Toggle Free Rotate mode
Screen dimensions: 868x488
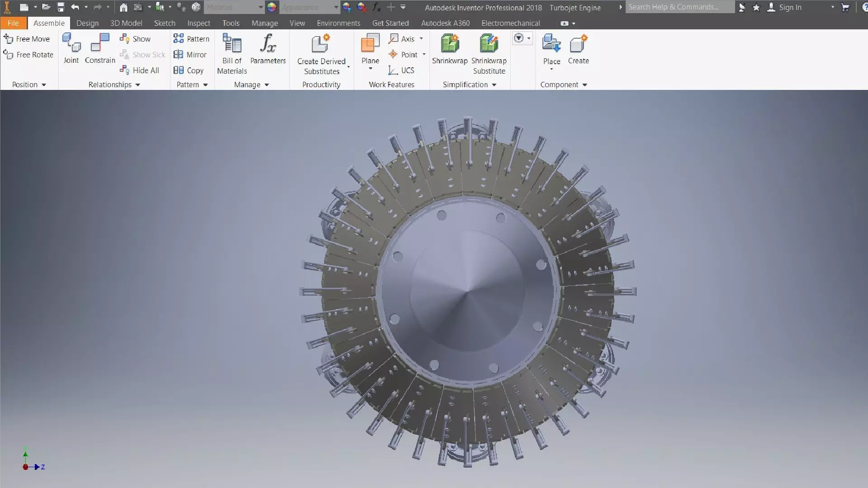(28, 55)
